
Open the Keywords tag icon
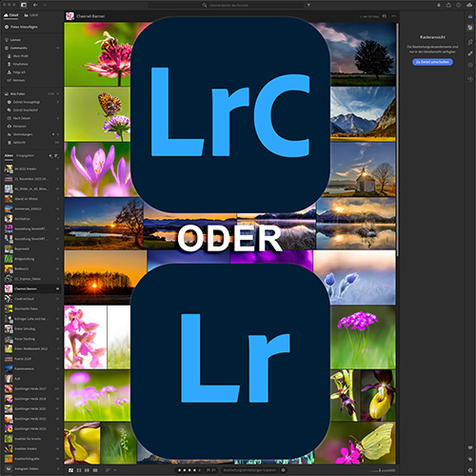tap(470, 459)
